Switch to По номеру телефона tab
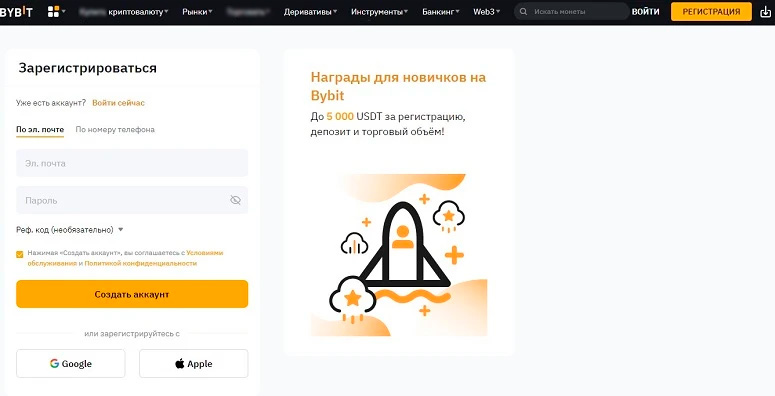775x396 pixels. 115,130
